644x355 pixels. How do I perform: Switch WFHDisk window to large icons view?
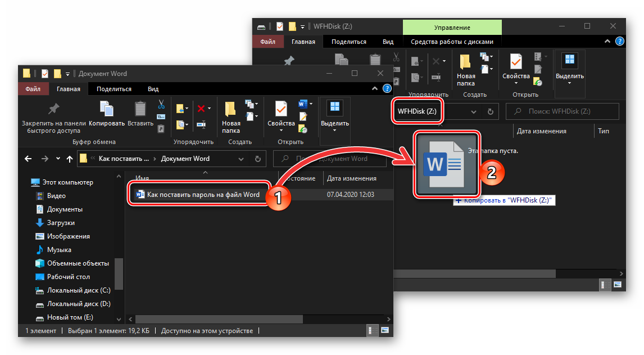point(618,285)
